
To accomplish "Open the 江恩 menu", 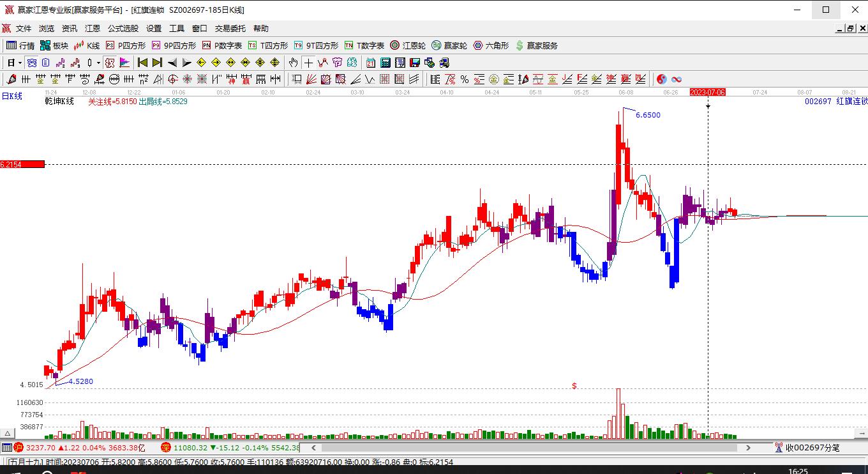I will [93, 28].
